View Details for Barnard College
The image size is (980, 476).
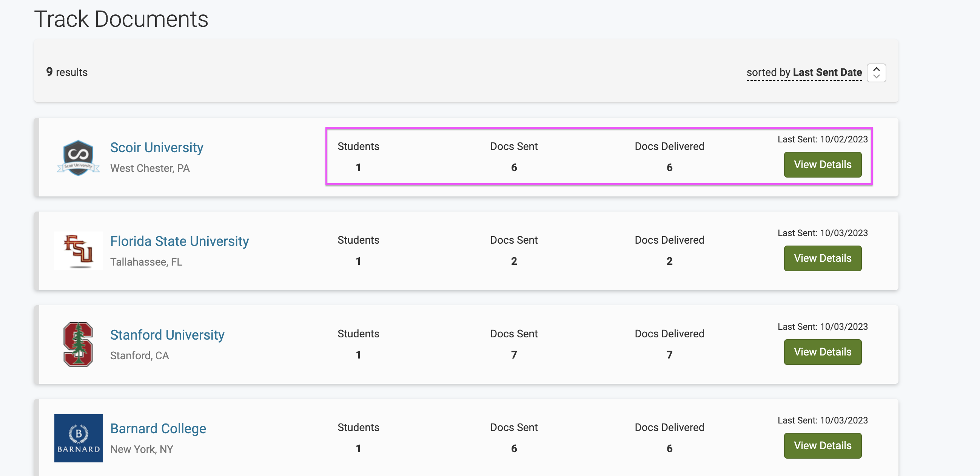click(823, 445)
